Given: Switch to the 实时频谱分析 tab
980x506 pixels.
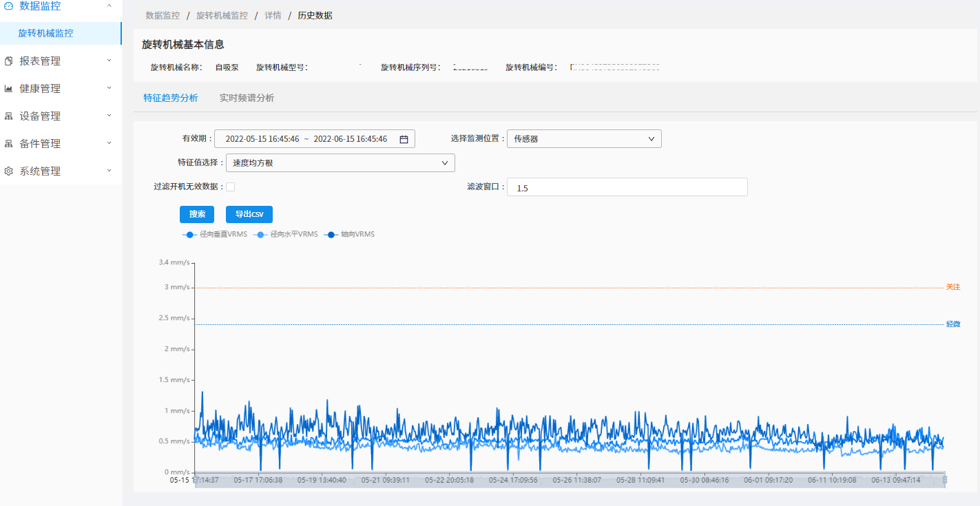Looking at the screenshot, I should click(x=247, y=98).
